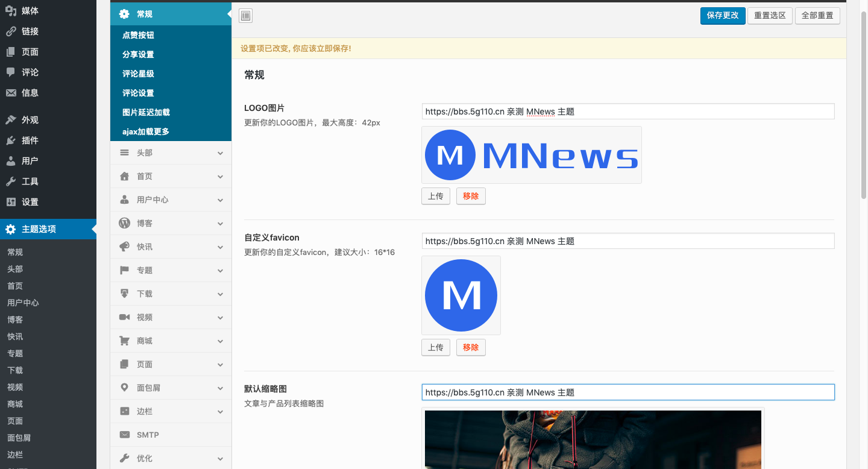Click 移除 under the LOGO image
This screenshot has width=868, height=469.
471,196
